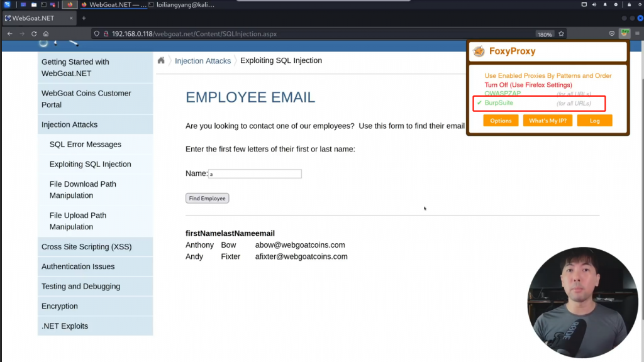
Task: Click the abow@webgoatcoins.com email text
Action: coord(300,245)
